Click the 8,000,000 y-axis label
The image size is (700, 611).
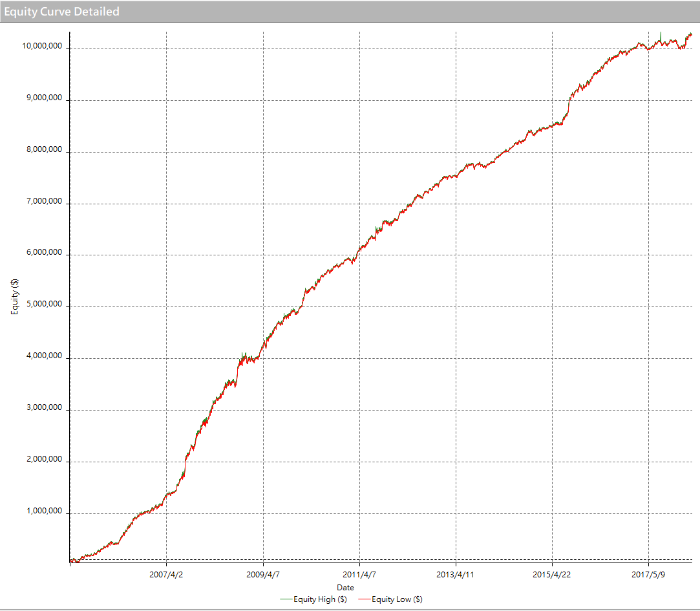(44, 149)
